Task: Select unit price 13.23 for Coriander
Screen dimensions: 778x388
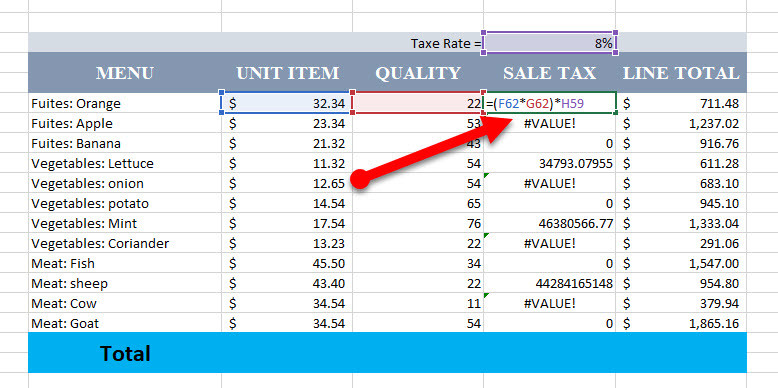Action: pyautogui.click(x=287, y=243)
